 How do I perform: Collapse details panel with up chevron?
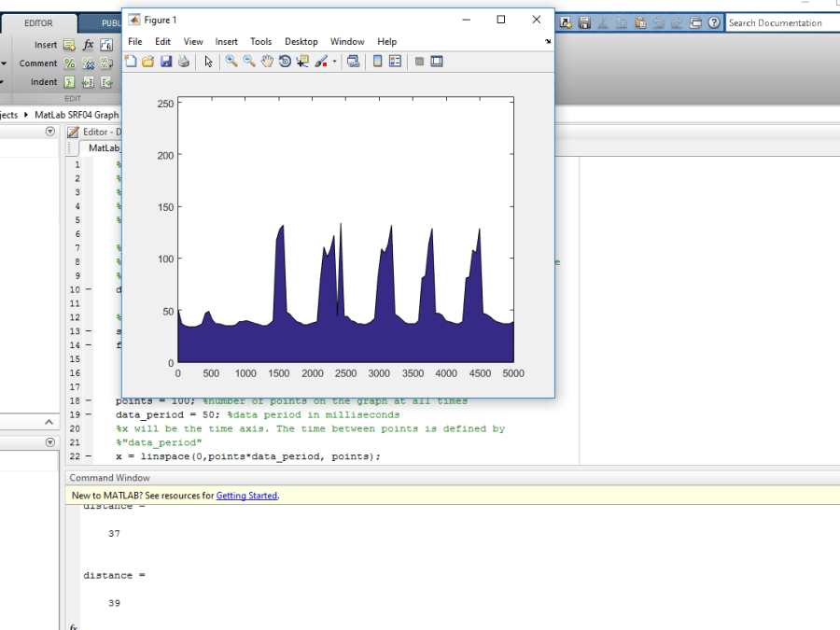coord(49,422)
